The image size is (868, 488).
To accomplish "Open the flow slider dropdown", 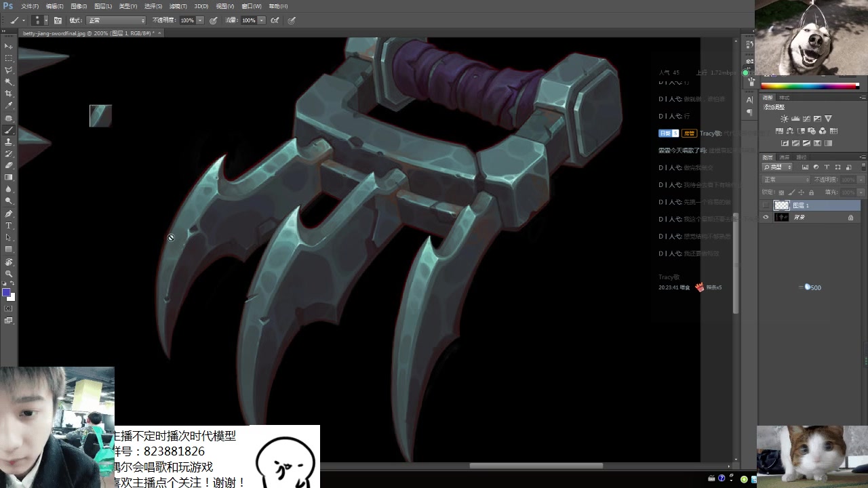I will (262, 20).
